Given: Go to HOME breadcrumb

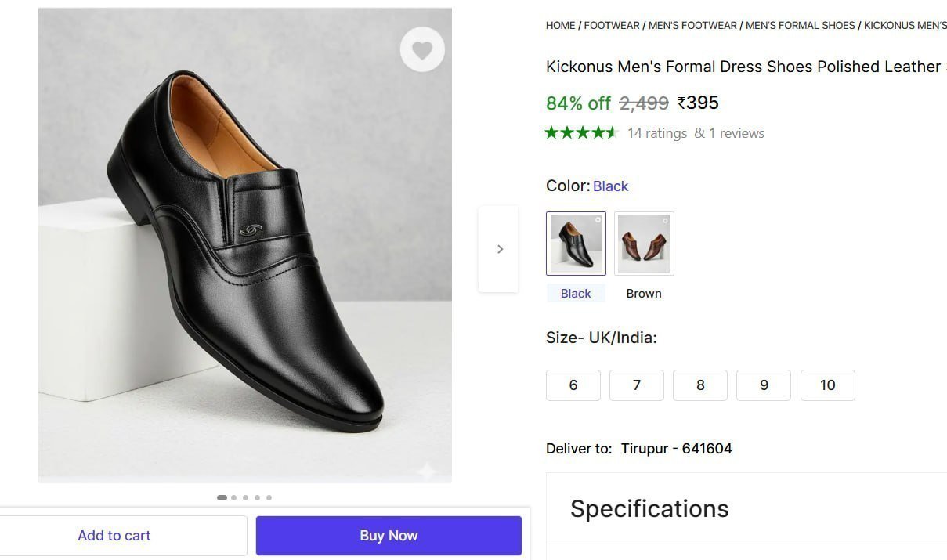Looking at the screenshot, I should (561, 26).
